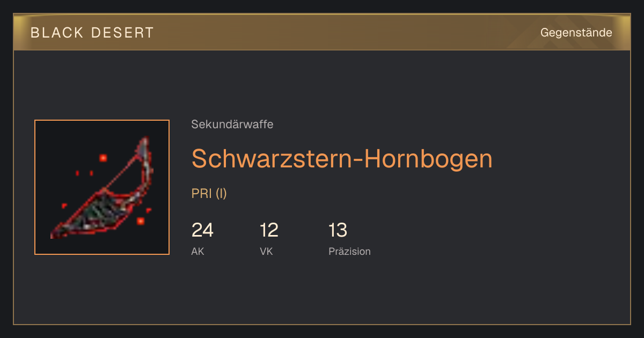Select the Sekundärwaffe category label
The height and width of the screenshot is (338, 644).
(232, 124)
